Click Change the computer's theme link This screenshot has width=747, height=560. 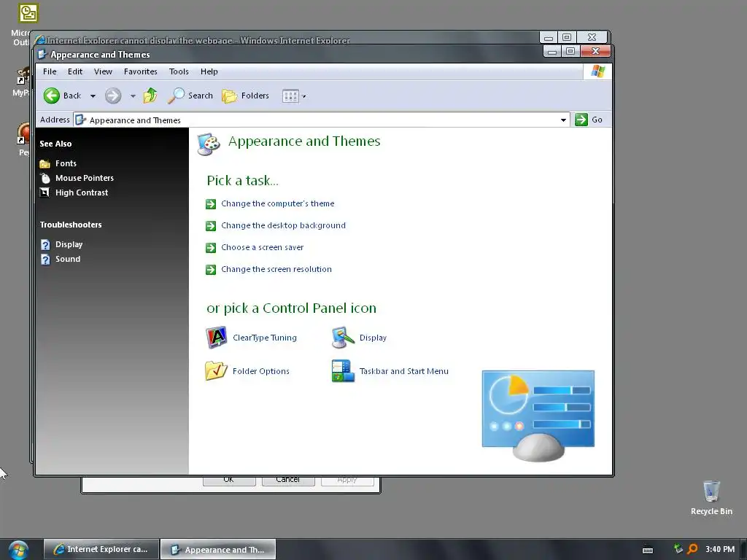[x=278, y=204]
